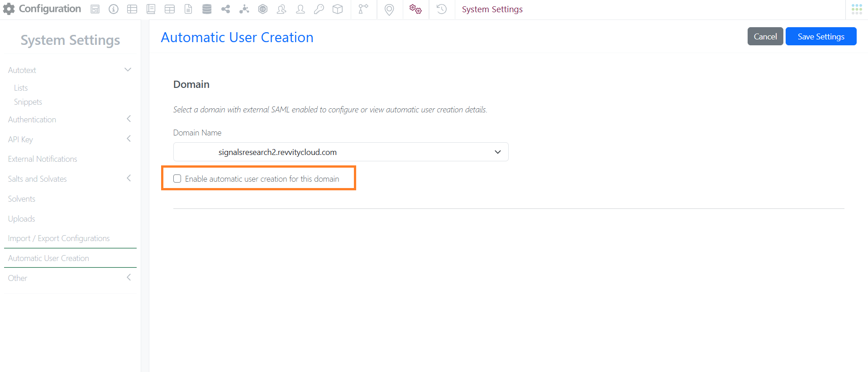This screenshot has height=372, width=868.
Task: Open the user groups icon
Action: pyautogui.click(x=281, y=9)
